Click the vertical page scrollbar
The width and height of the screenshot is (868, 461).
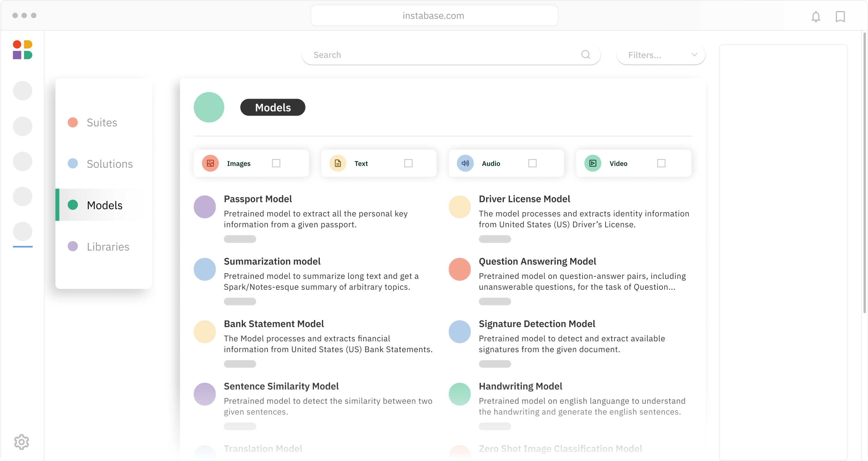point(865,173)
